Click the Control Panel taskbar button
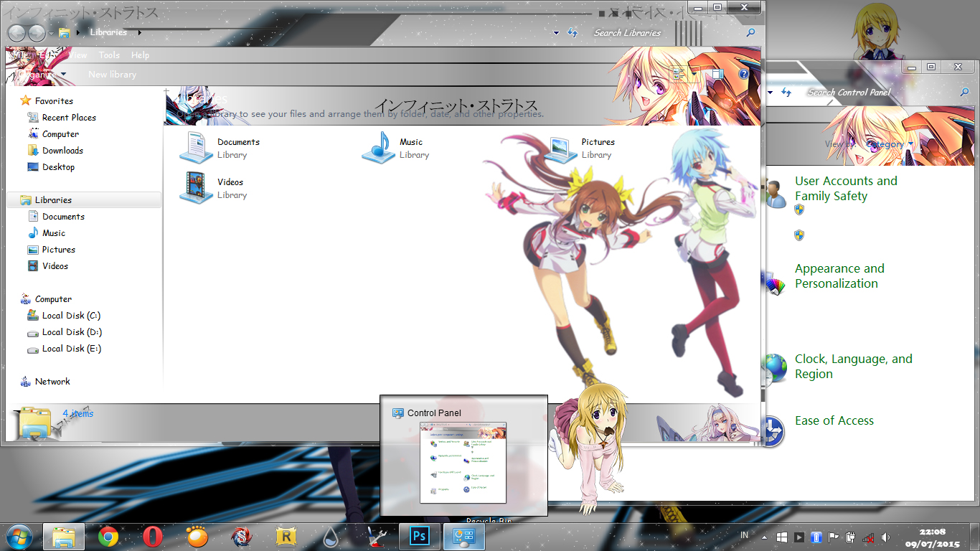This screenshot has height=551, width=980. click(x=464, y=537)
